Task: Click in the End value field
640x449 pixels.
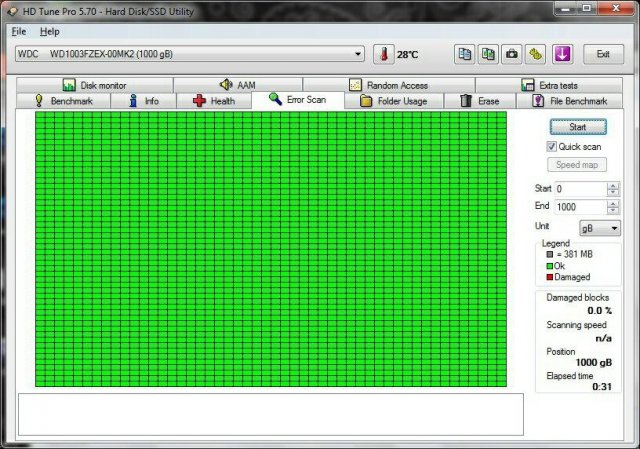Action: tap(578, 207)
